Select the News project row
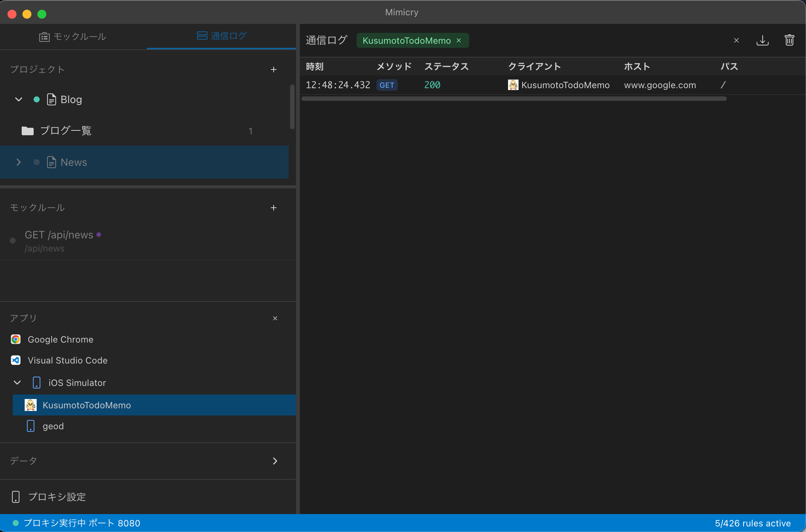 pyautogui.click(x=144, y=162)
